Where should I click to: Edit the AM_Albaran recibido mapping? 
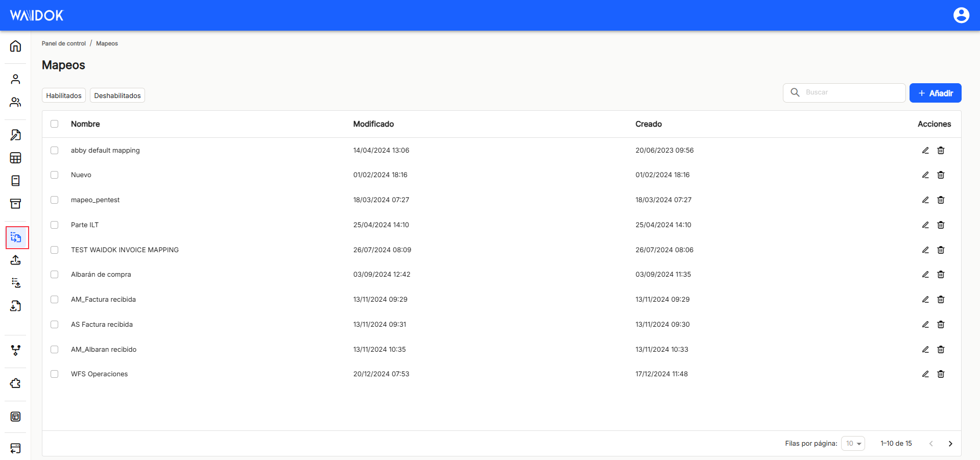coord(925,349)
